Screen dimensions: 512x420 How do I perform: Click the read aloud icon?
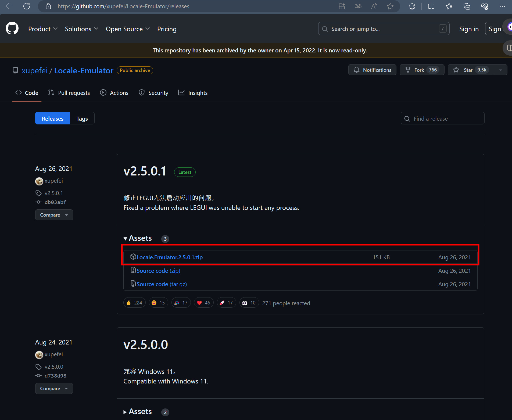[374, 6]
